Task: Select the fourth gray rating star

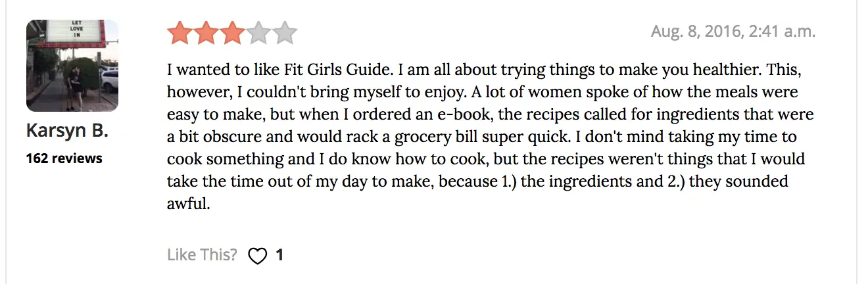Action: 258,33
